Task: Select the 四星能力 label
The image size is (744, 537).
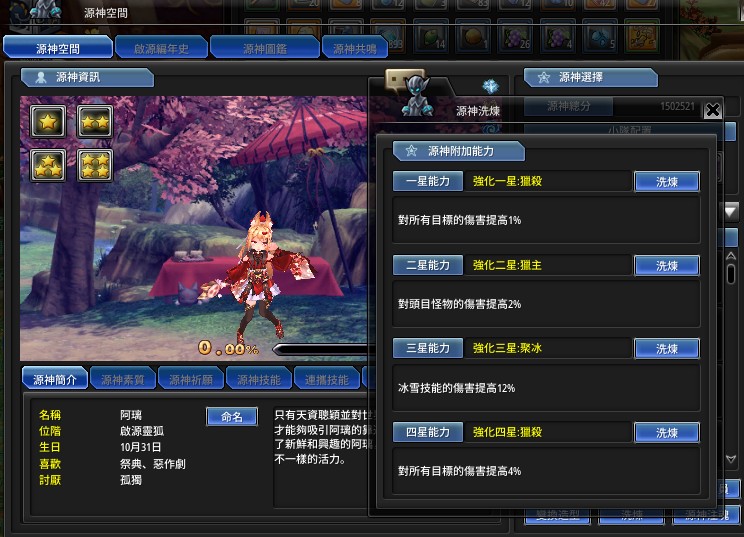Action: click(428, 432)
